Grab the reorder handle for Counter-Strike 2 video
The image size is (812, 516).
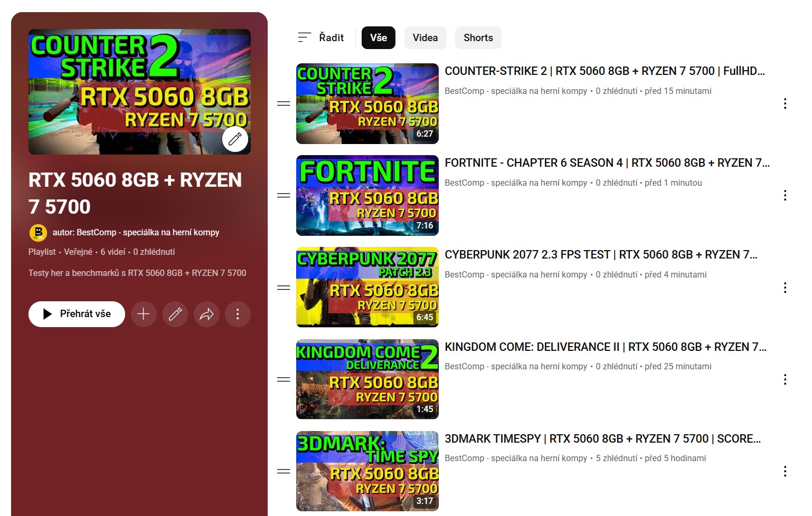click(284, 103)
